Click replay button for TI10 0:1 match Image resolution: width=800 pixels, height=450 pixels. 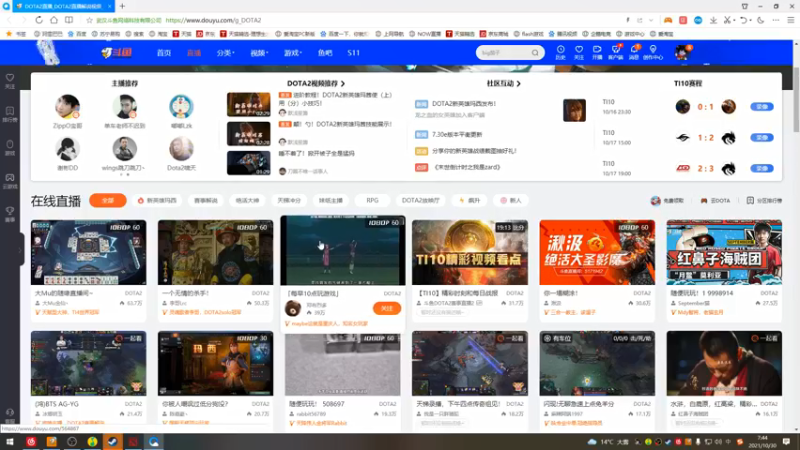(762, 107)
